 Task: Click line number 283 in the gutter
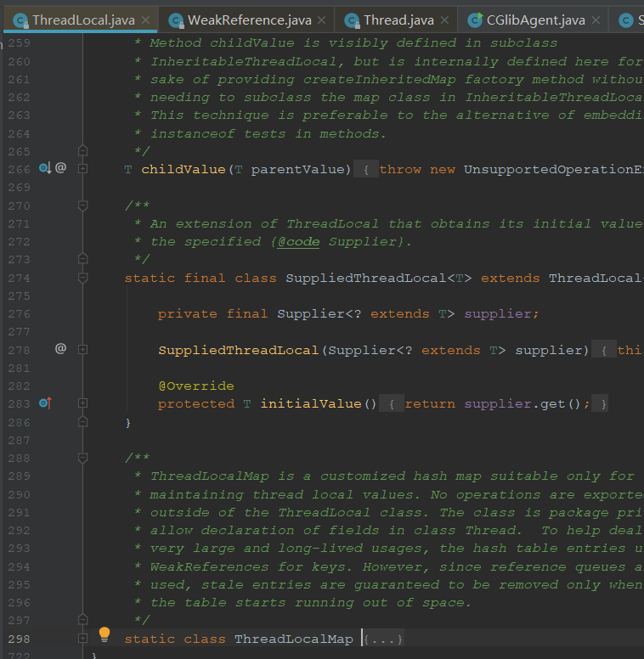pos(20,404)
